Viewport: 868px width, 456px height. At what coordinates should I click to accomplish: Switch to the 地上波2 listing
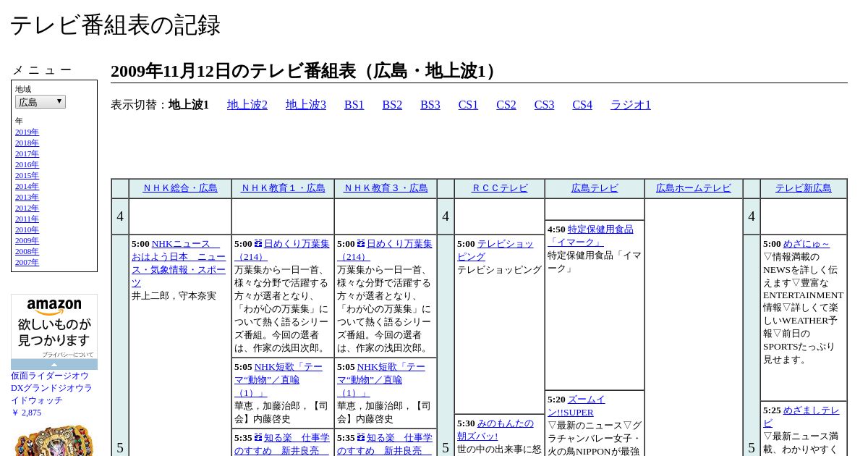coord(247,105)
